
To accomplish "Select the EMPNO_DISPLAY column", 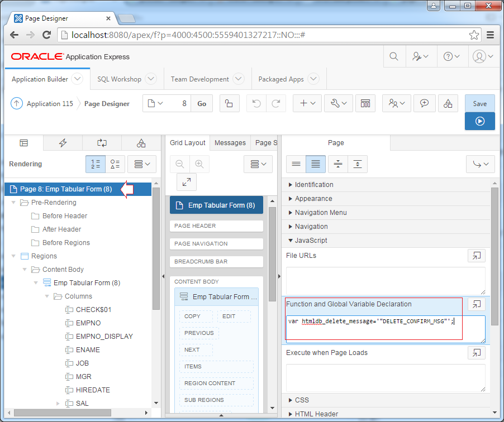I will click(x=104, y=336).
